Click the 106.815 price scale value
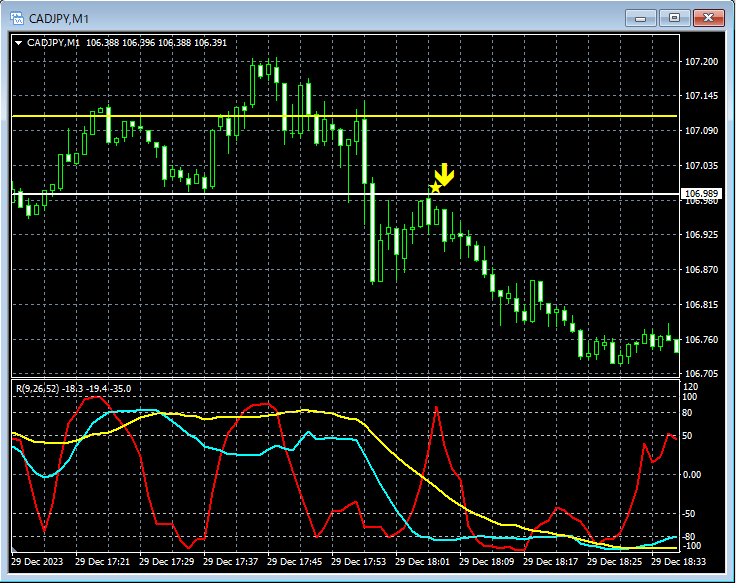 pyautogui.click(x=701, y=305)
